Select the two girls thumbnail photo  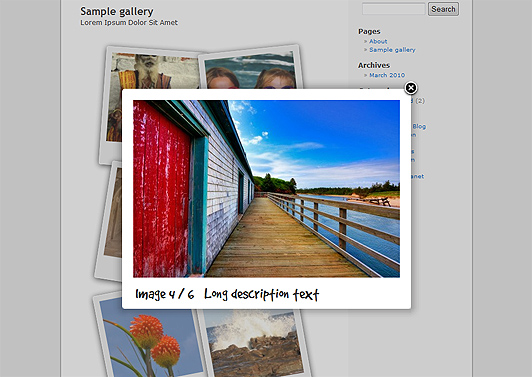click(250, 71)
